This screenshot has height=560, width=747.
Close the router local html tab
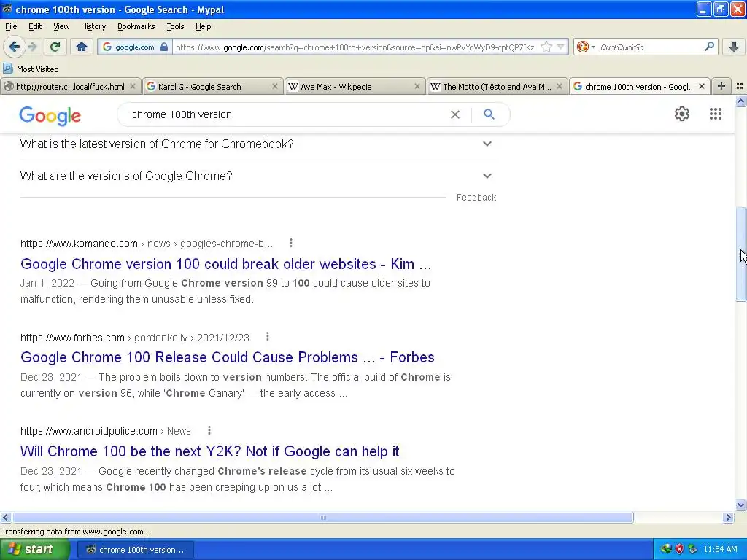[x=133, y=86]
